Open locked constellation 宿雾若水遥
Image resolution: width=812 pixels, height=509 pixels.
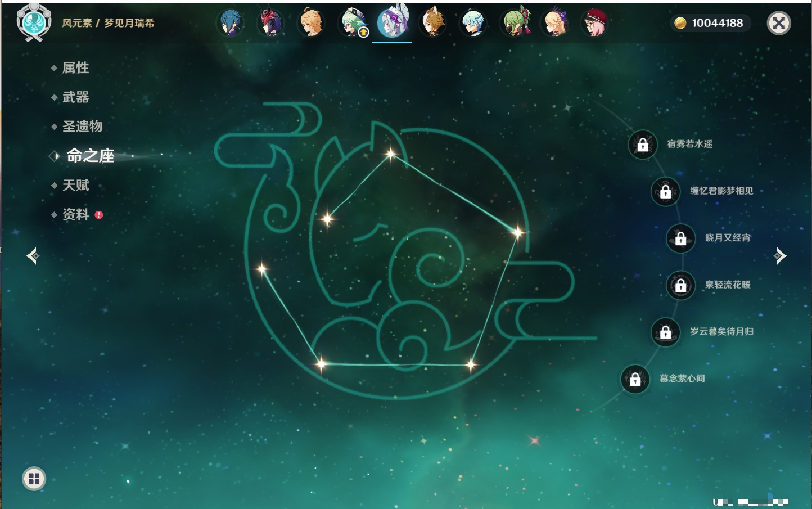(x=643, y=145)
